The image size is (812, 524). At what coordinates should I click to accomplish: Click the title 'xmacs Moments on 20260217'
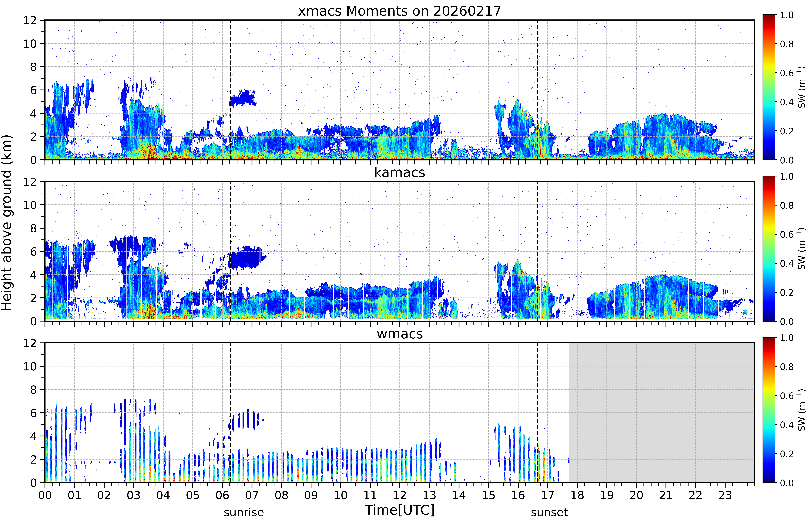400,11
